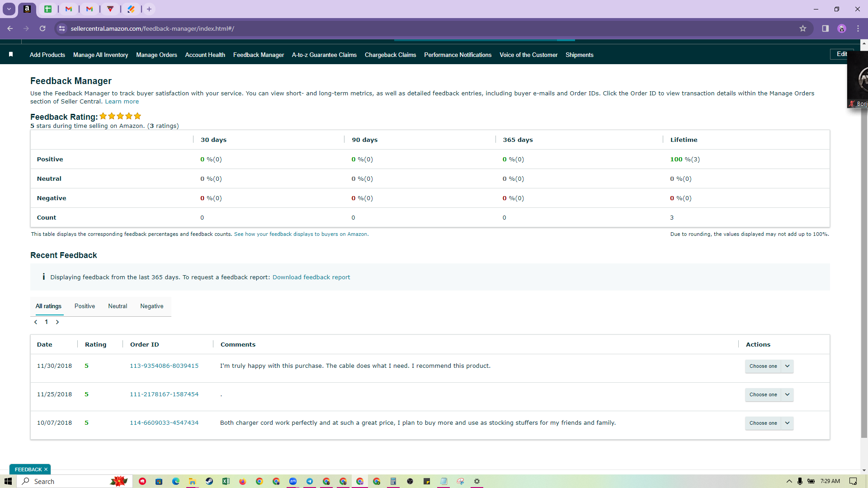This screenshot has height=488, width=868.
Task: Select the Neutral feedback tab
Action: tap(118, 306)
